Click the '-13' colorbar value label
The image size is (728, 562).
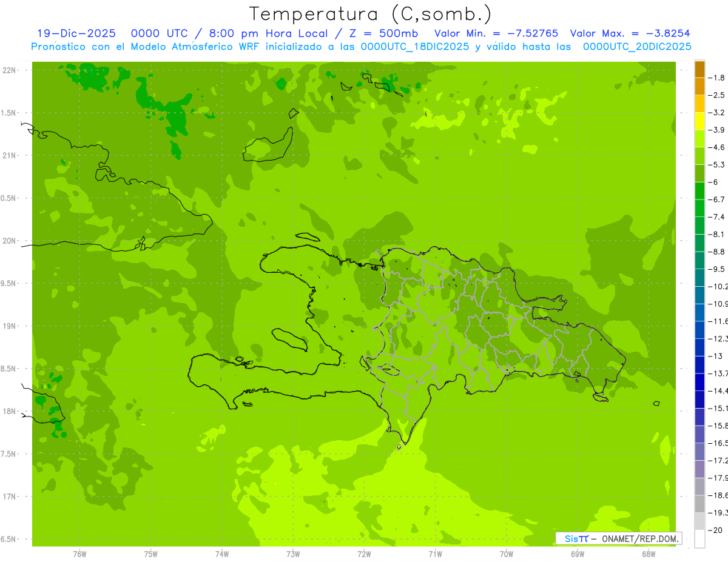[715, 356]
